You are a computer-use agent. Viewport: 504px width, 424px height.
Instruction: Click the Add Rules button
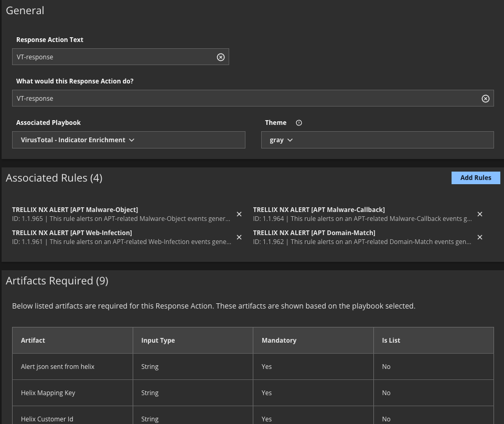pos(476,178)
